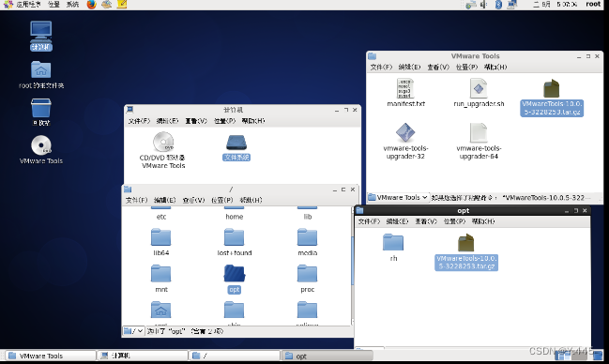The image size is (609, 364).
Task: Select the Filesystem drive icon in Computer window
Action: [236, 147]
